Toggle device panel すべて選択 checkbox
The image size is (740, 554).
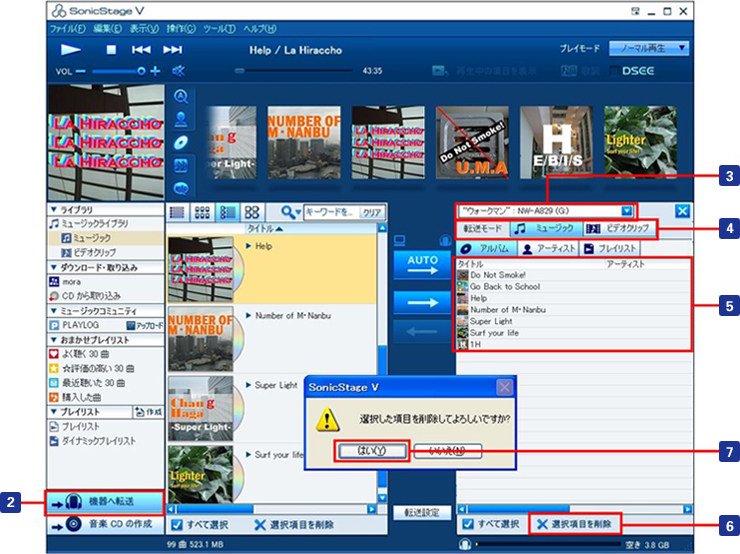pyautogui.click(x=467, y=524)
